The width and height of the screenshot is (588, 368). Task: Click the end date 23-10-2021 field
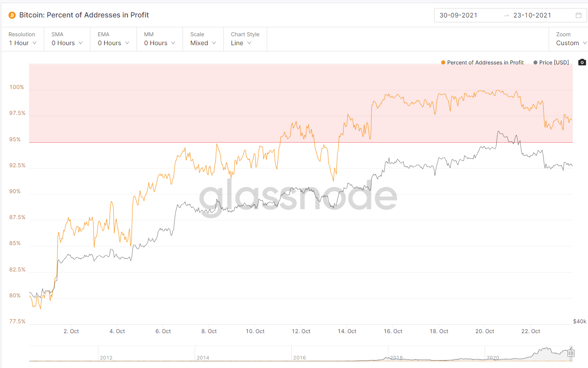click(x=532, y=15)
